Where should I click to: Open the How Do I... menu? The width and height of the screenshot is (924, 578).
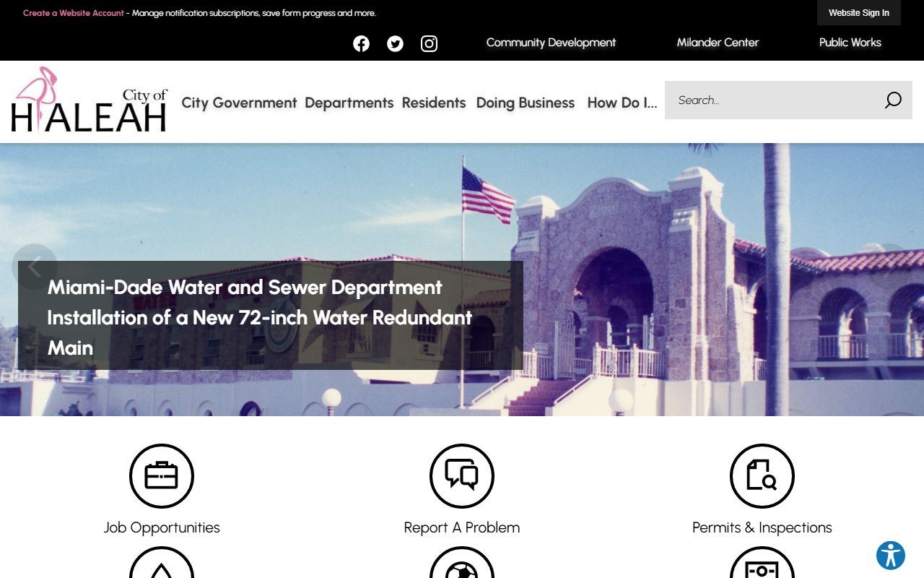[x=622, y=103]
